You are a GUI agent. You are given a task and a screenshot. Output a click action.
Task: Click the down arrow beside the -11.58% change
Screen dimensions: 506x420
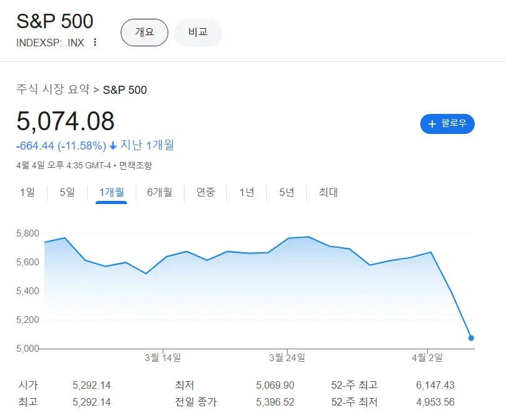click(113, 146)
